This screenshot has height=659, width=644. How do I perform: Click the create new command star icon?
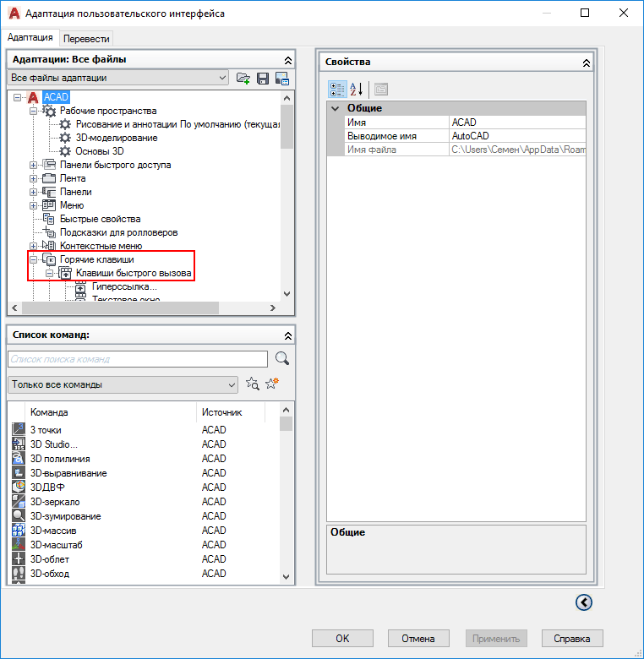tap(271, 384)
